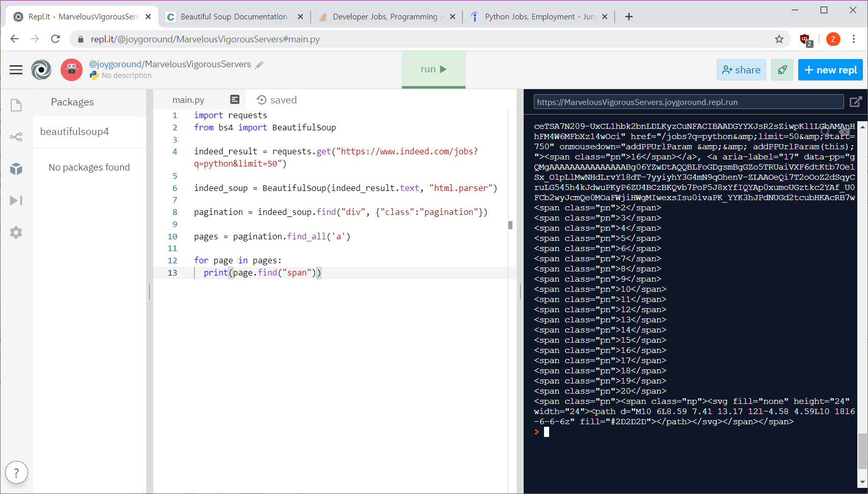The image size is (868, 494).
Task: Click the BeautifulSoup html.parser code line
Action: pyautogui.click(x=345, y=188)
